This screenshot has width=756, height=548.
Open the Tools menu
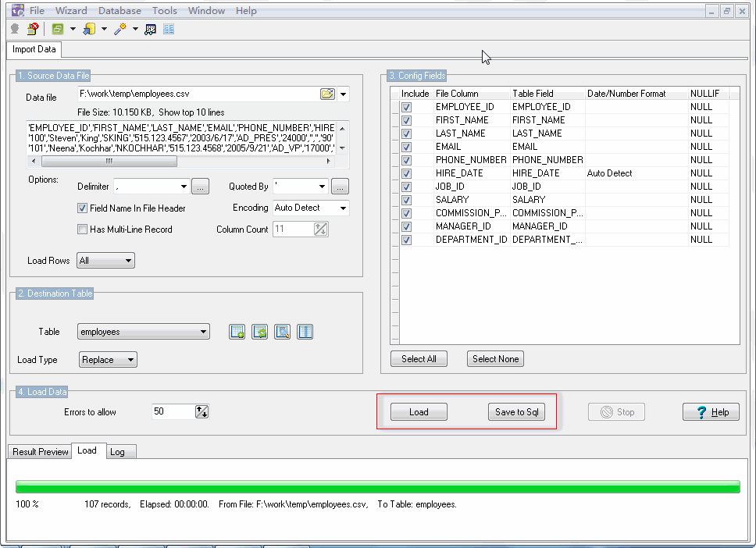pyautogui.click(x=165, y=11)
